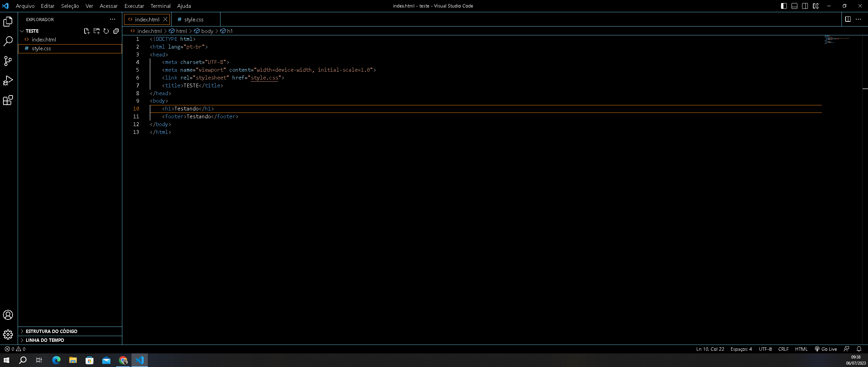Place cursor on line 11 footer text
Image resolution: width=868 pixels, height=367 pixels.
199,117
